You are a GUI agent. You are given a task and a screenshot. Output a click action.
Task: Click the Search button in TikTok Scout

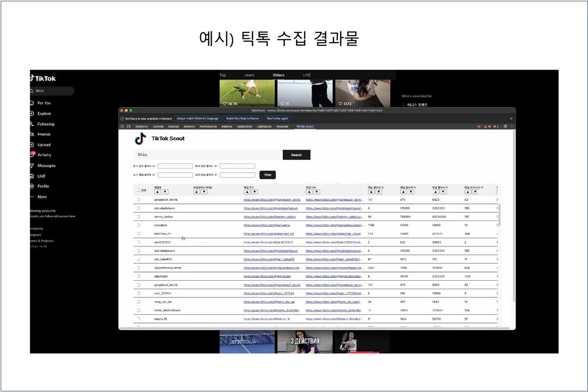(x=296, y=155)
